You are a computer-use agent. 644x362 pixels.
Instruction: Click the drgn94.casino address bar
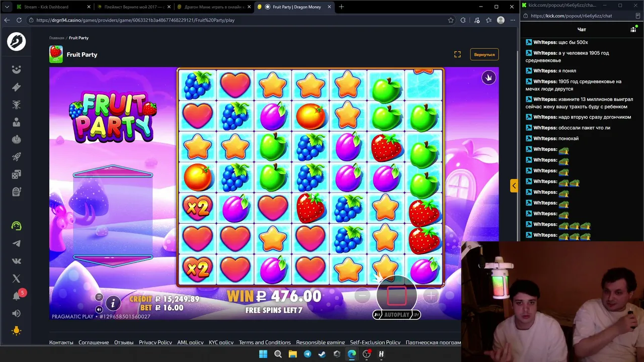pyautogui.click(x=236, y=20)
